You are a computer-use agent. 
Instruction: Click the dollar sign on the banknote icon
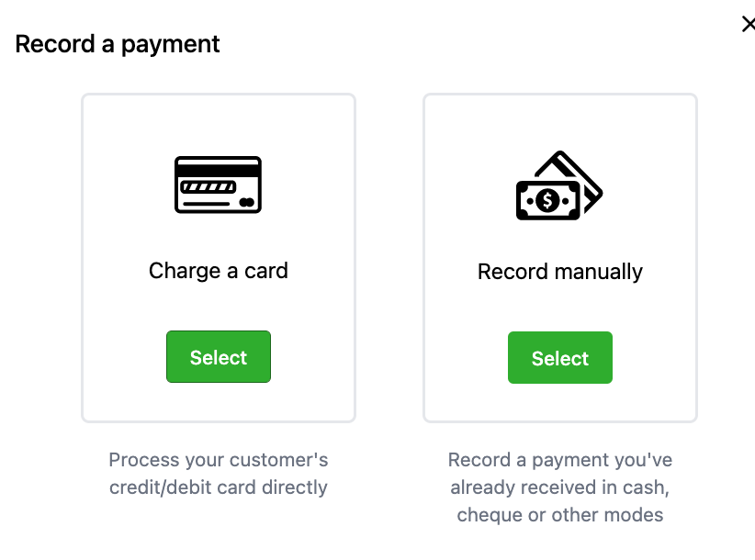pyautogui.click(x=547, y=200)
